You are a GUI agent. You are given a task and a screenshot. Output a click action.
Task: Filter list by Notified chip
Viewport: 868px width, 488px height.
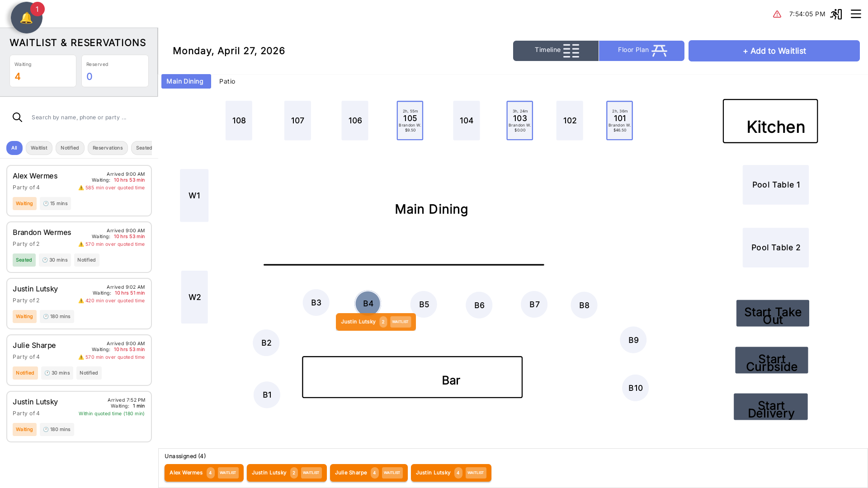[x=70, y=148]
